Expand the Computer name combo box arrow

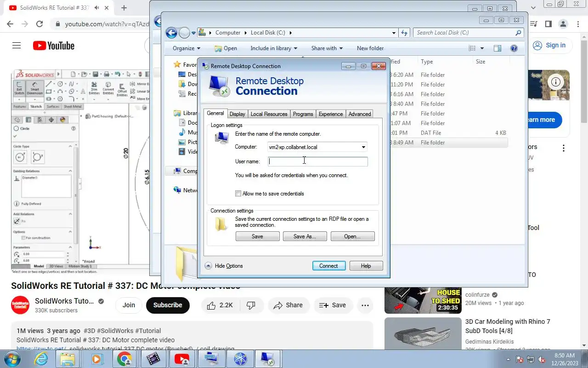(x=363, y=147)
